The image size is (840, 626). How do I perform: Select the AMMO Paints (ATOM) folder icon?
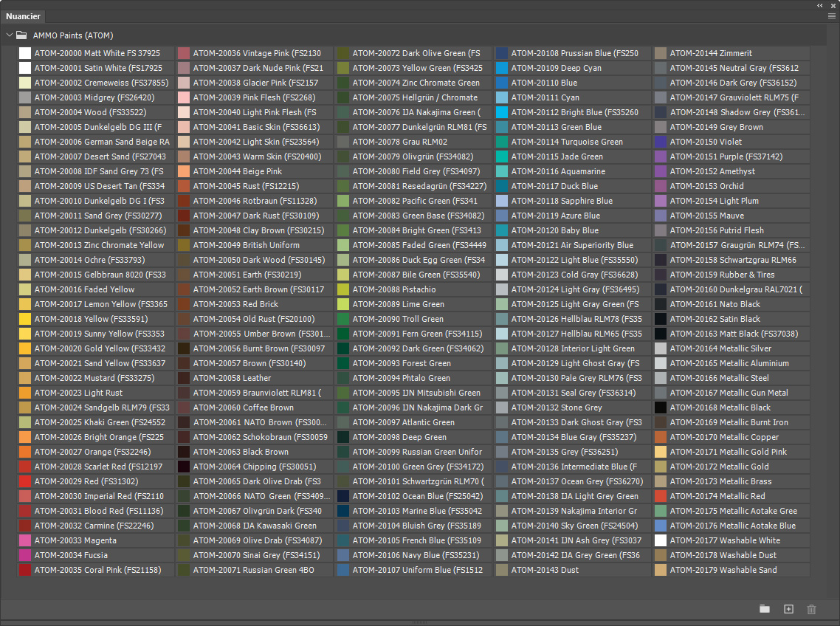pos(21,35)
